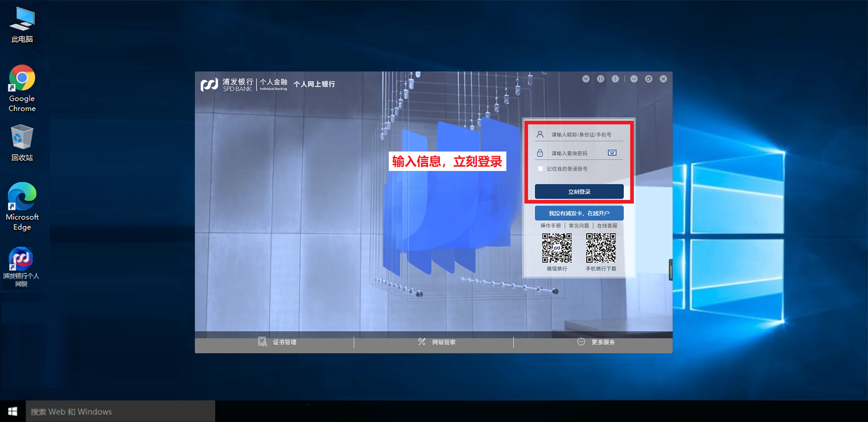The height and width of the screenshot is (422, 868).
Task: Pause the background animation in title bar
Action: [600, 79]
